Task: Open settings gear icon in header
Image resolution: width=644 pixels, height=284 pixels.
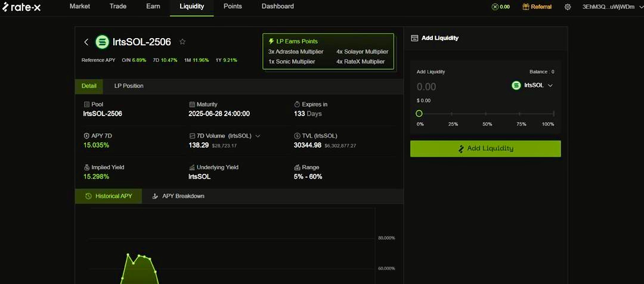Action: click(568, 7)
